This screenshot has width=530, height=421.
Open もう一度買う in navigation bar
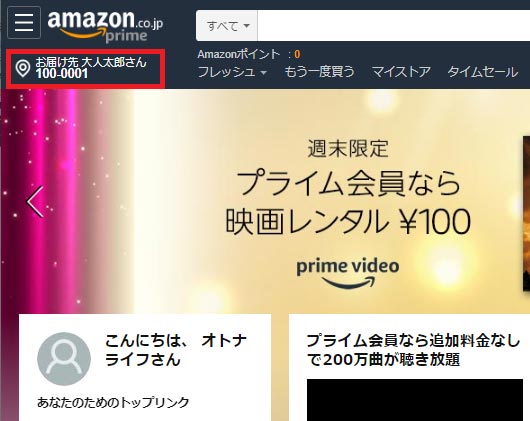[319, 72]
